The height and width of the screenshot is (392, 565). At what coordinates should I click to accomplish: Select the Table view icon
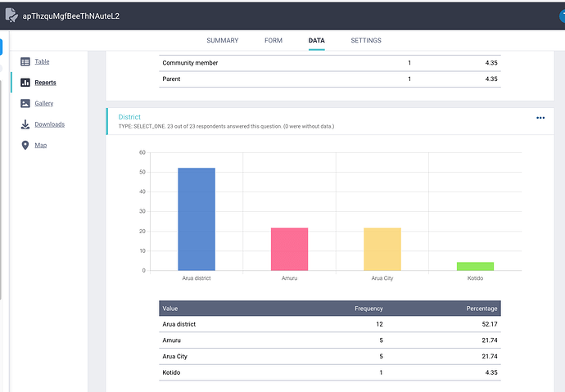pyautogui.click(x=25, y=61)
